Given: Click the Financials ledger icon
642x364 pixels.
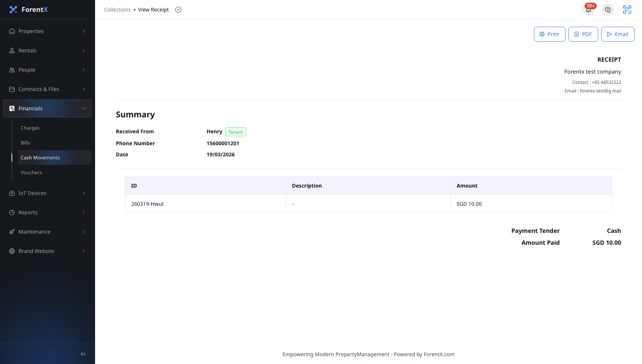Looking at the screenshot, I should tap(12, 108).
